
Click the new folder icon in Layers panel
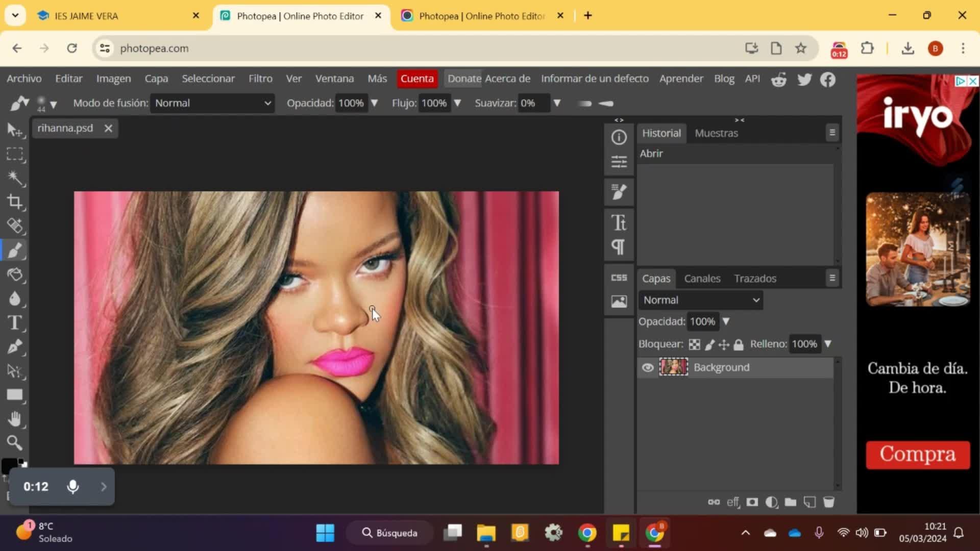(x=790, y=503)
